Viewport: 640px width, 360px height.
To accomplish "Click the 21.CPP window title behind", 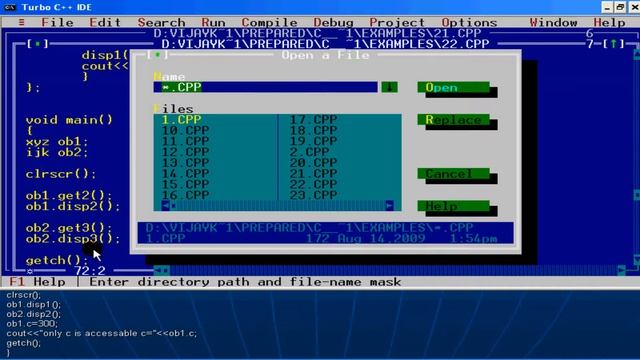I will pyautogui.click(x=318, y=33).
